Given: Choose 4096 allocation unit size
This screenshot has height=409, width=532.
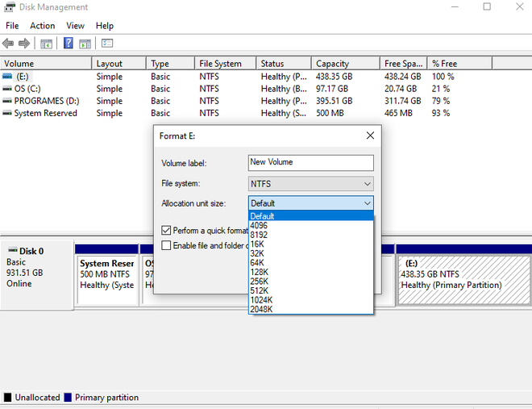Looking at the screenshot, I should 311,225.
